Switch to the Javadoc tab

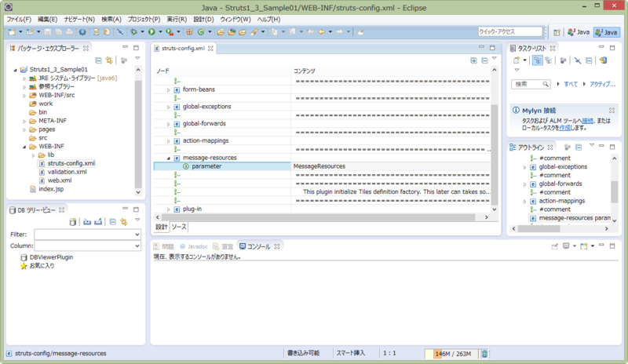click(194, 246)
